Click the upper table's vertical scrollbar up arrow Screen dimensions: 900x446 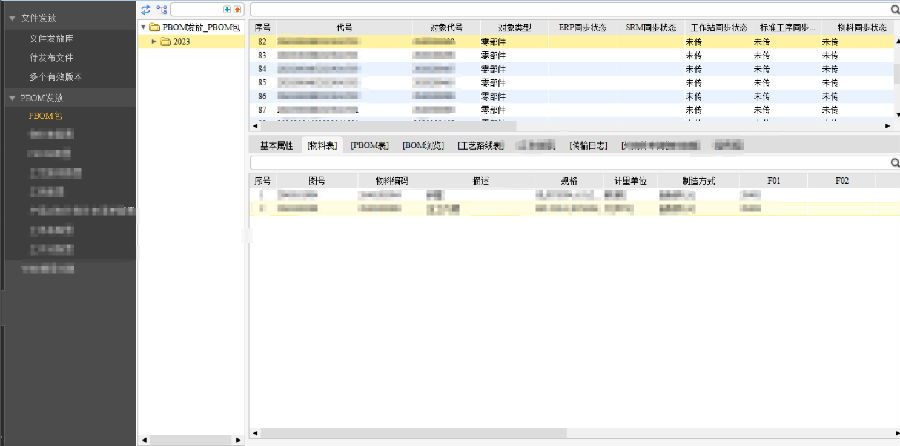(x=897, y=40)
